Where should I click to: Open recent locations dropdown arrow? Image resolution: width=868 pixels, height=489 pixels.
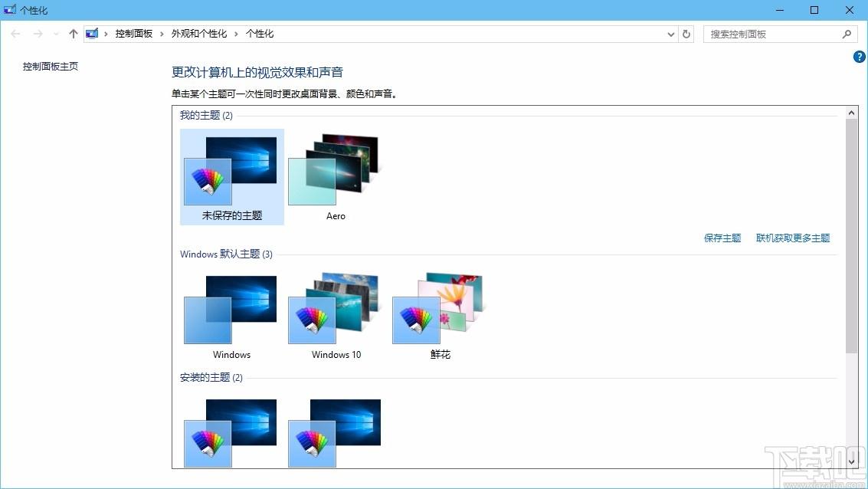(56, 34)
